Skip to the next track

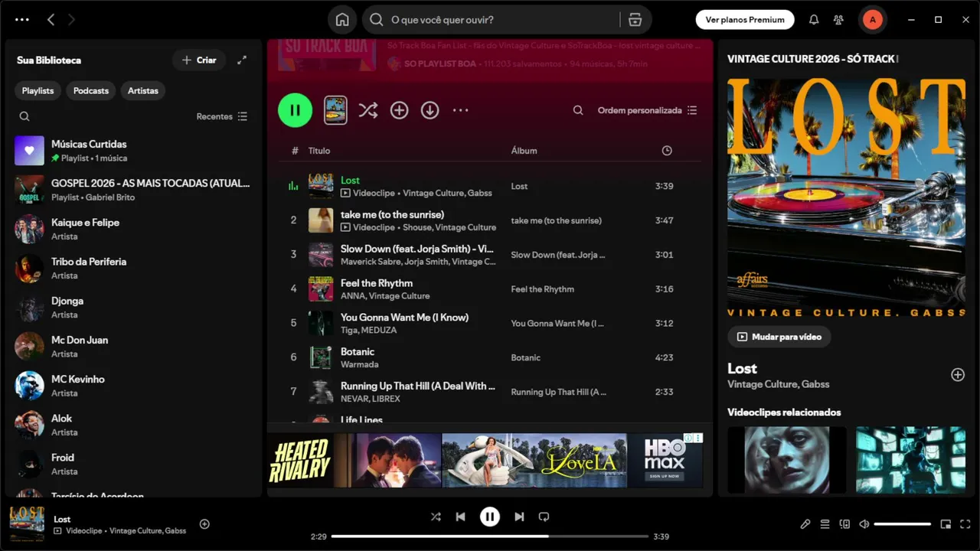pyautogui.click(x=519, y=517)
